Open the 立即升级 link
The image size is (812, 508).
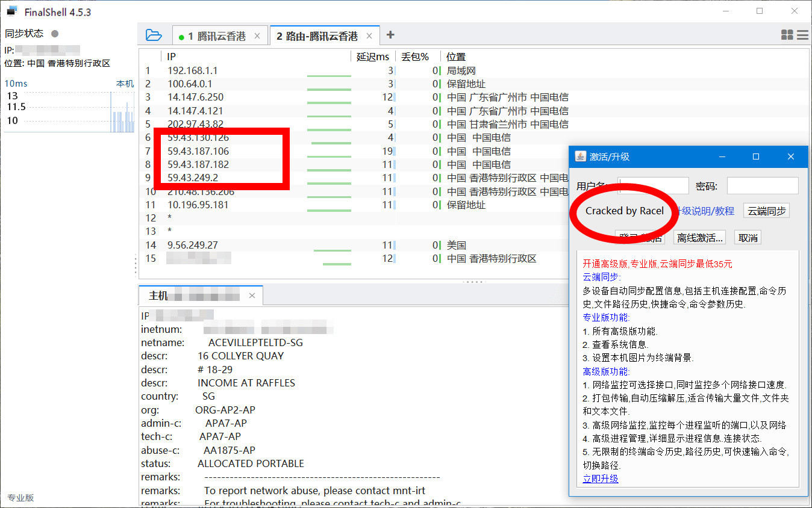point(601,479)
